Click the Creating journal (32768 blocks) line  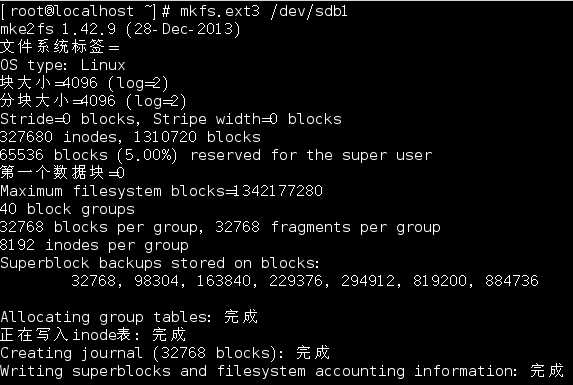point(165,353)
